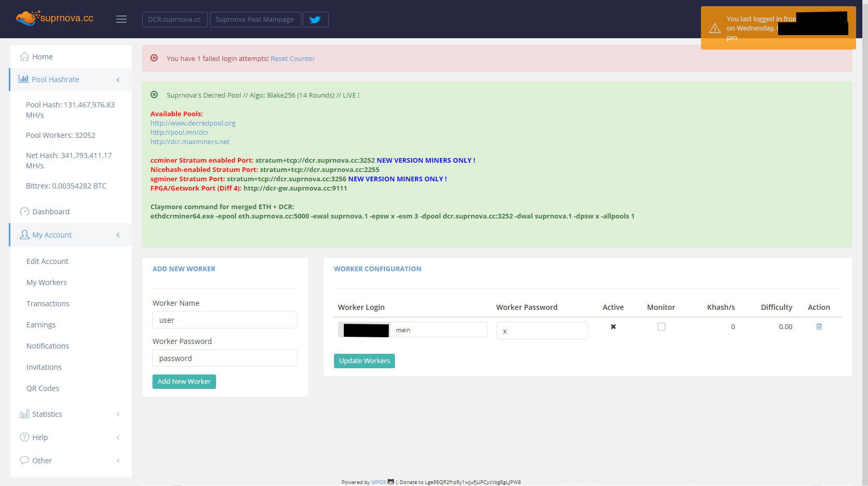Open My Workers in the sidebar
This screenshot has height=486, width=868.
(47, 283)
